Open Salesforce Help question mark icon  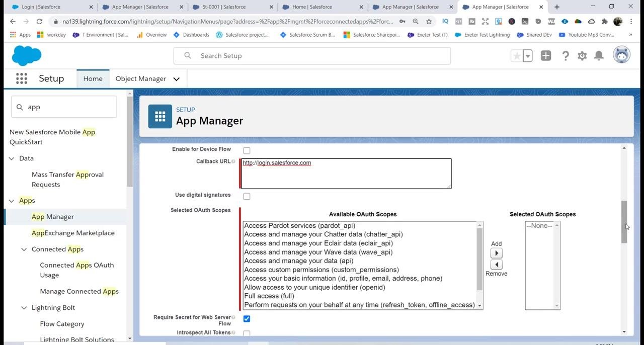(x=566, y=56)
